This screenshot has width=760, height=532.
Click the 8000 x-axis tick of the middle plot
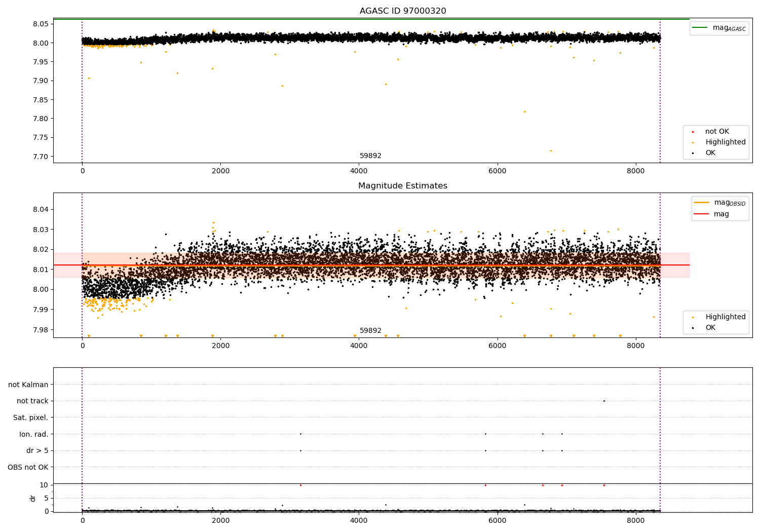pyautogui.click(x=635, y=346)
